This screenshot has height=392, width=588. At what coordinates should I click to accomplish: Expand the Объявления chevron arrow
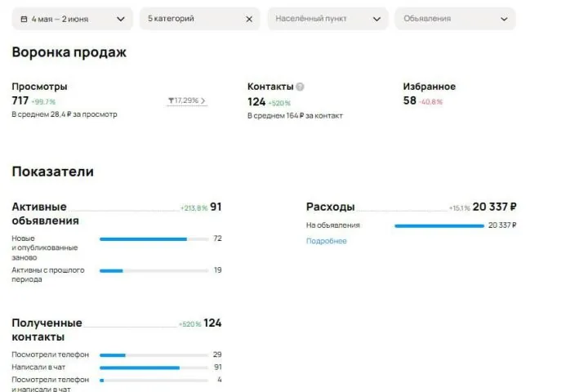point(504,19)
